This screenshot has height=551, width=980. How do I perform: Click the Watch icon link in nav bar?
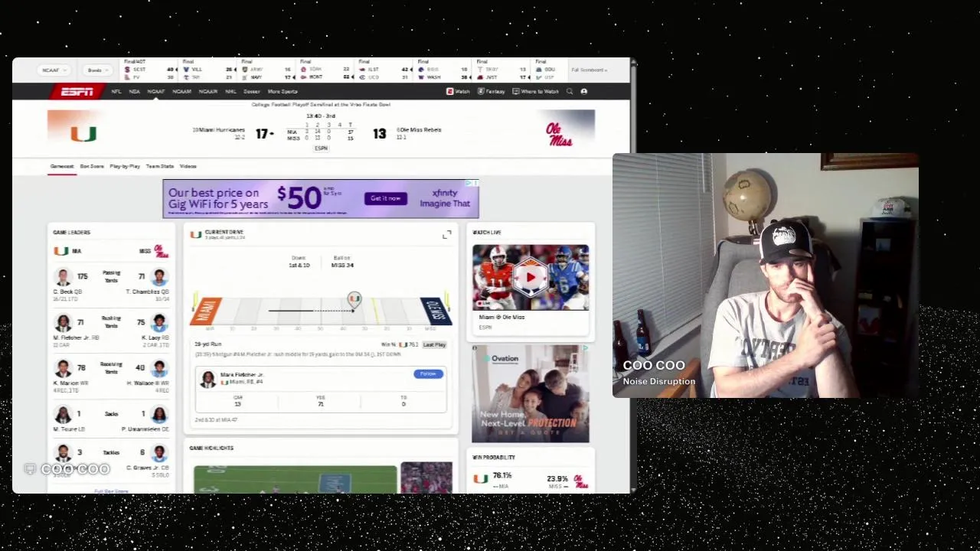coord(458,92)
